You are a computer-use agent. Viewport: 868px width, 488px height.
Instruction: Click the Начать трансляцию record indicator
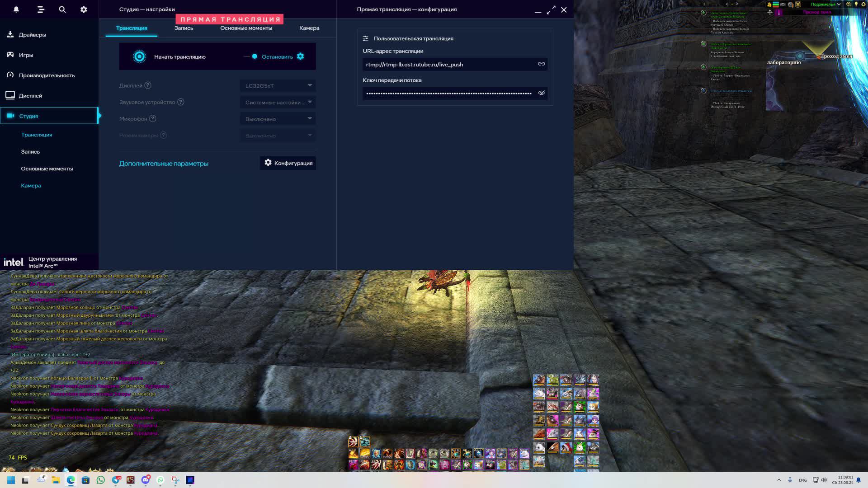point(139,56)
